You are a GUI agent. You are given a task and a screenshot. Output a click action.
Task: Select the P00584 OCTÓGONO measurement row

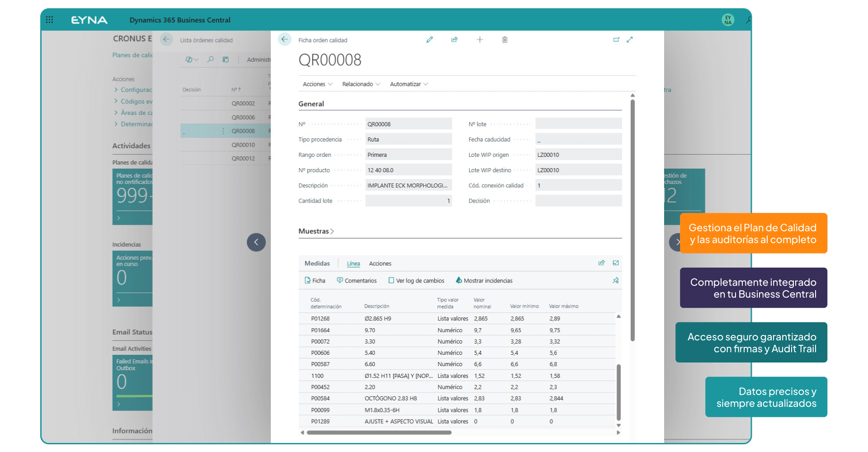[x=457, y=399]
